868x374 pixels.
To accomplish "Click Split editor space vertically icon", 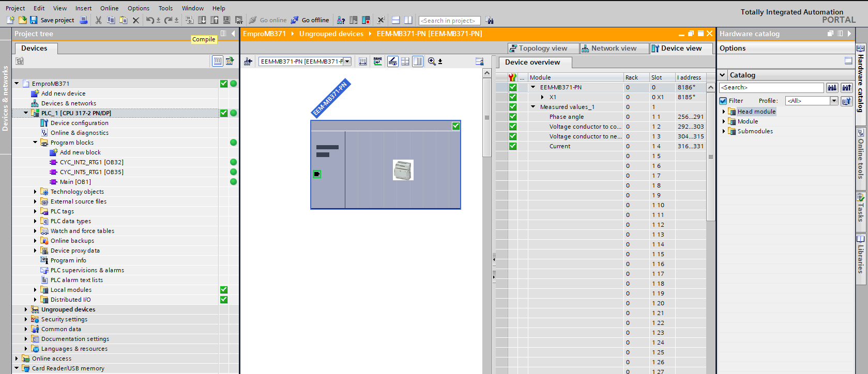I will 408,20.
